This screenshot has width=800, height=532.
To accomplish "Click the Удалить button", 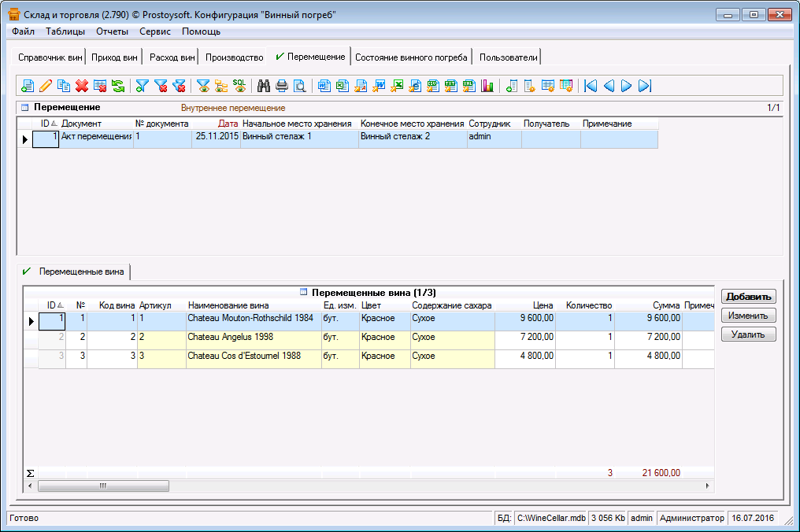I will click(748, 334).
